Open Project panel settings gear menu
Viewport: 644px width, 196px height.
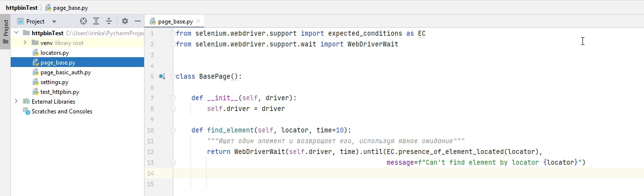[125, 22]
